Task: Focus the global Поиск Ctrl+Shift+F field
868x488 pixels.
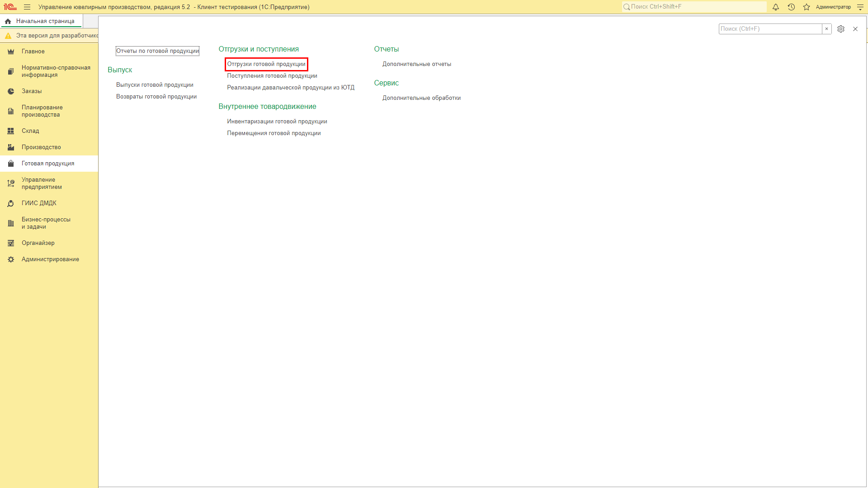Action: coord(694,7)
